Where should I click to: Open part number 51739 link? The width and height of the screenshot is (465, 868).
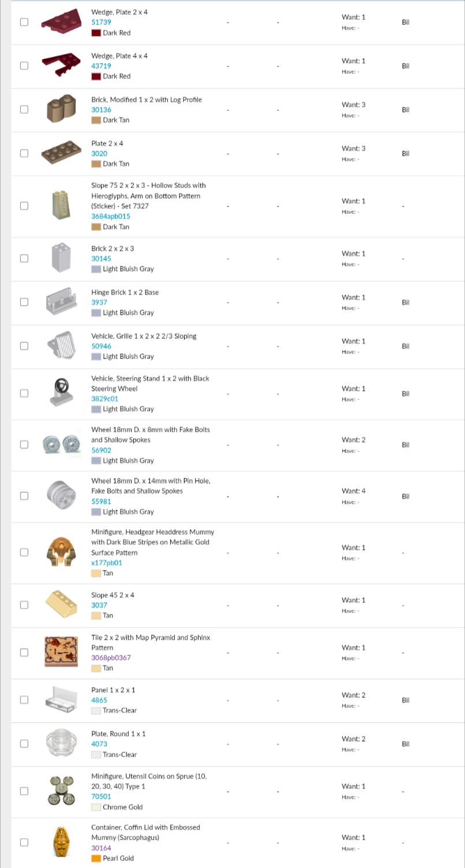point(101,22)
